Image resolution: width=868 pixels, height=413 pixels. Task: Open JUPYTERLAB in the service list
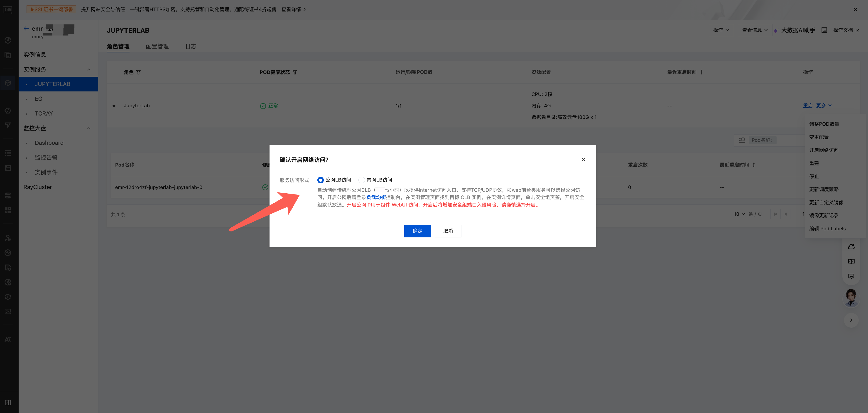[x=58, y=84]
